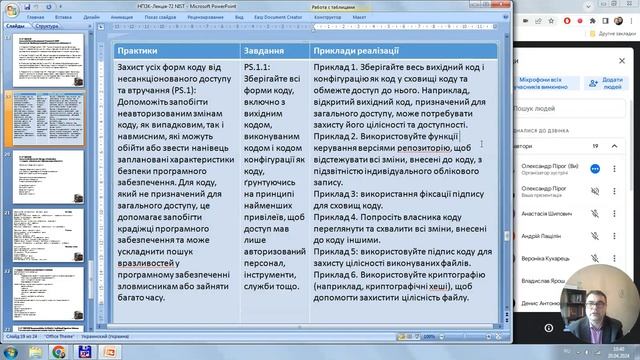Click the red record extension icon
The image size is (640, 360).
(x=580, y=21)
